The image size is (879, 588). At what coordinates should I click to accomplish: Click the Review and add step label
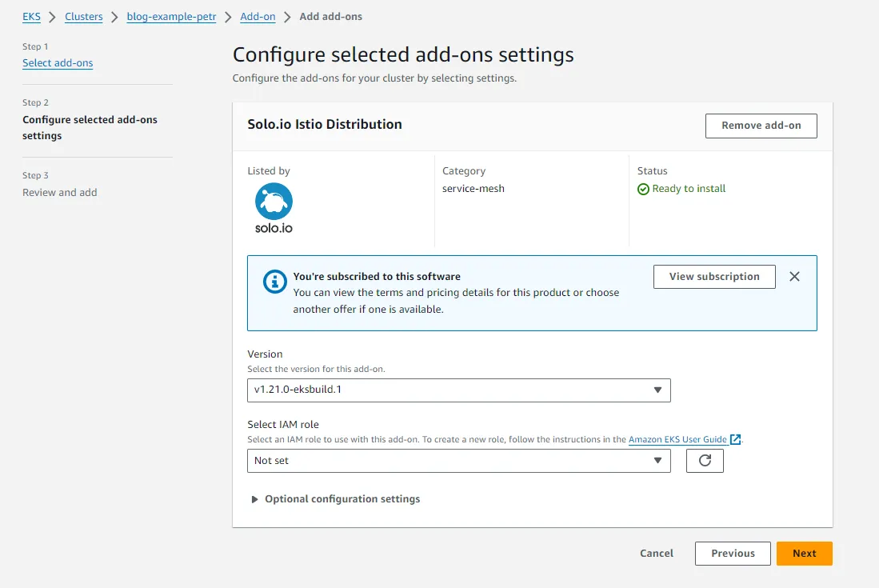click(59, 192)
